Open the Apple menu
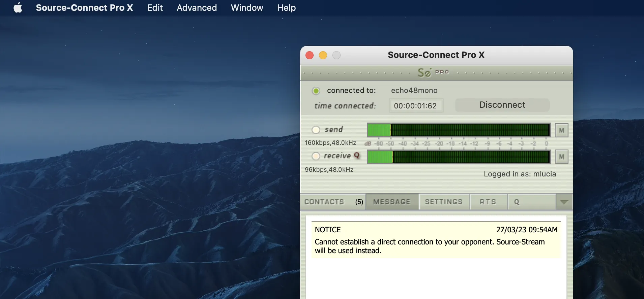Image resolution: width=644 pixels, height=299 pixels. pyautogui.click(x=18, y=7)
